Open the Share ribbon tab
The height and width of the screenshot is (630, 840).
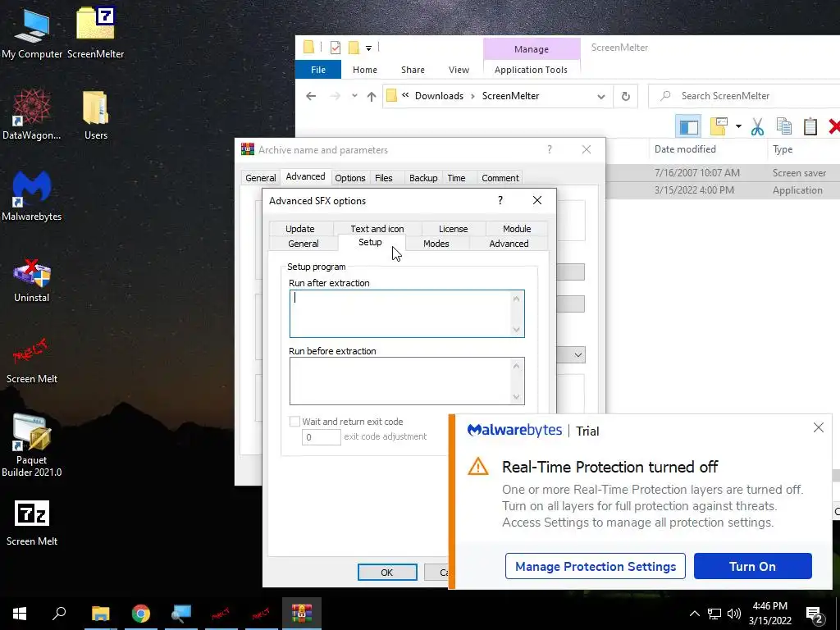[x=413, y=70]
